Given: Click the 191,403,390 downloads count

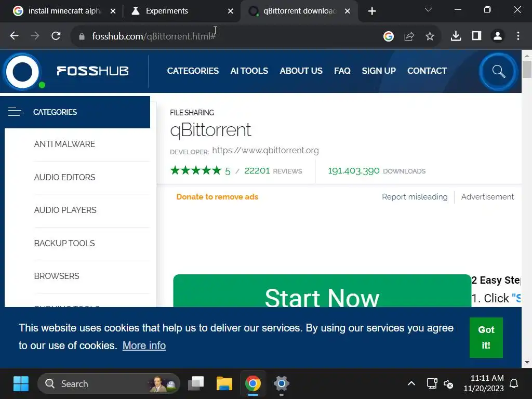Looking at the screenshot, I should [x=353, y=170].
